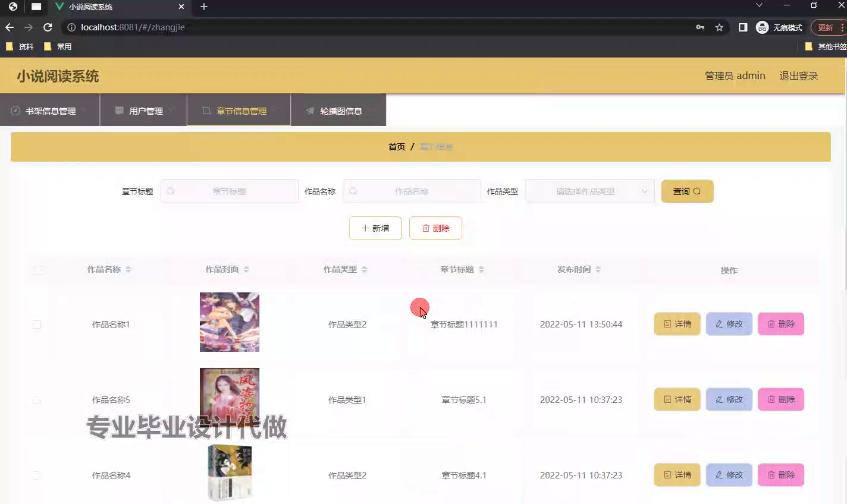Open the 资料 bookmark folder

[x=20, y=46]
